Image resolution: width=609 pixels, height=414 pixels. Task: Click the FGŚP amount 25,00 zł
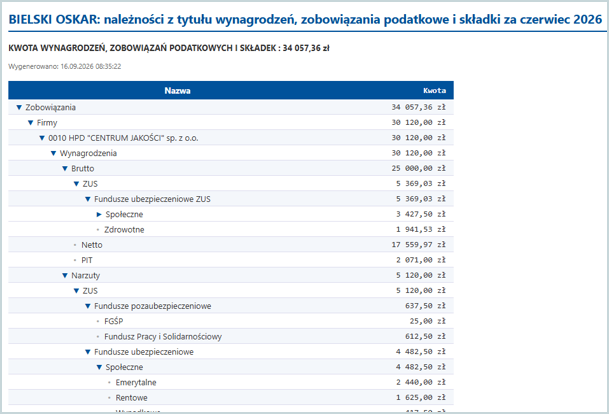(428, 321)
